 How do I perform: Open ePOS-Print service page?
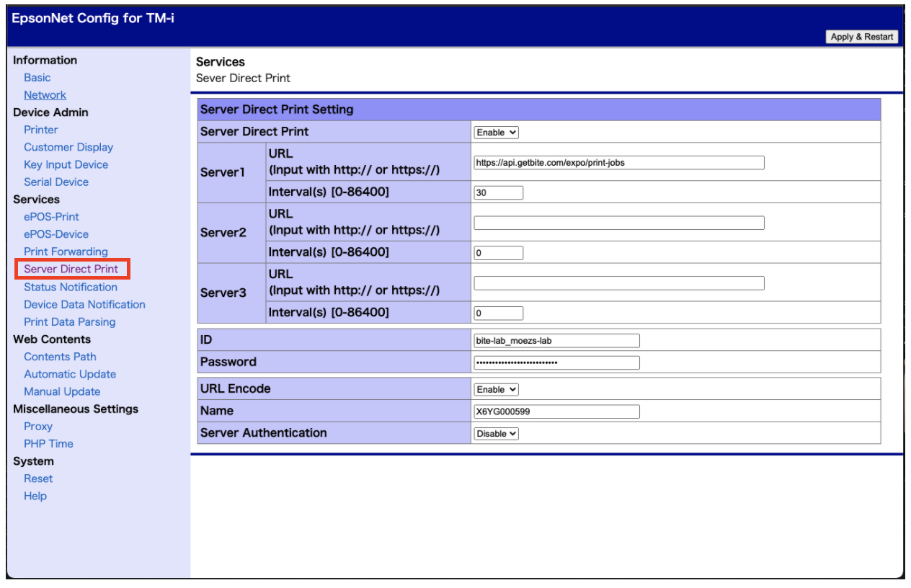click(52, 217)
